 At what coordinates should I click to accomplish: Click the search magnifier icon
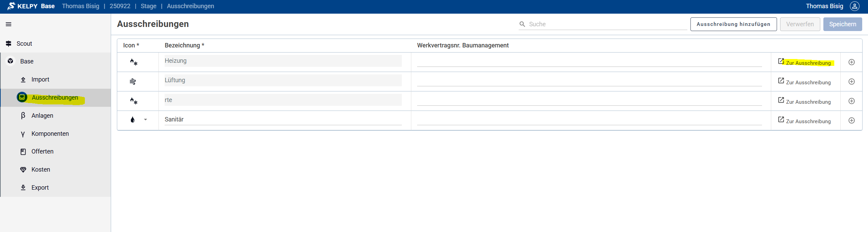522,24
